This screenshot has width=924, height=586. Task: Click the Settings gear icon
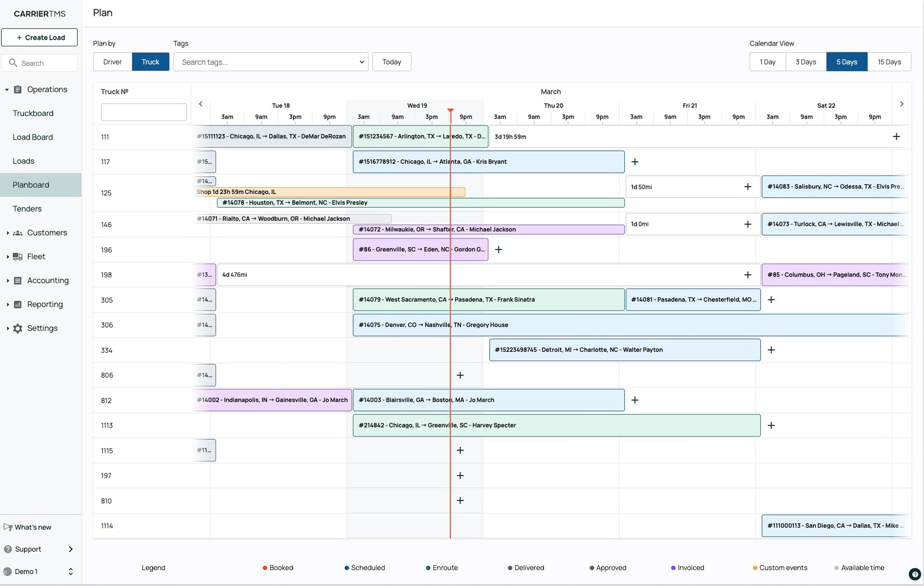[18, 328]
